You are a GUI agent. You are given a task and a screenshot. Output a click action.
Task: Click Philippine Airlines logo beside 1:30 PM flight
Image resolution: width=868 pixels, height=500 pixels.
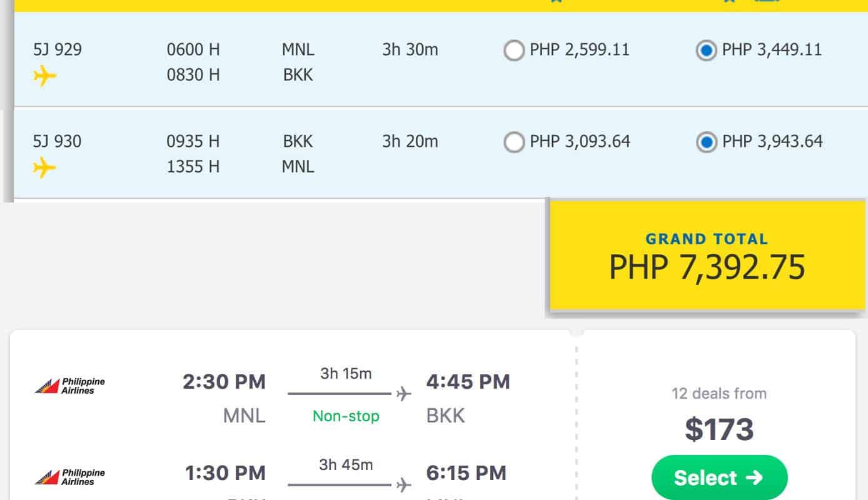coord(69,477)
